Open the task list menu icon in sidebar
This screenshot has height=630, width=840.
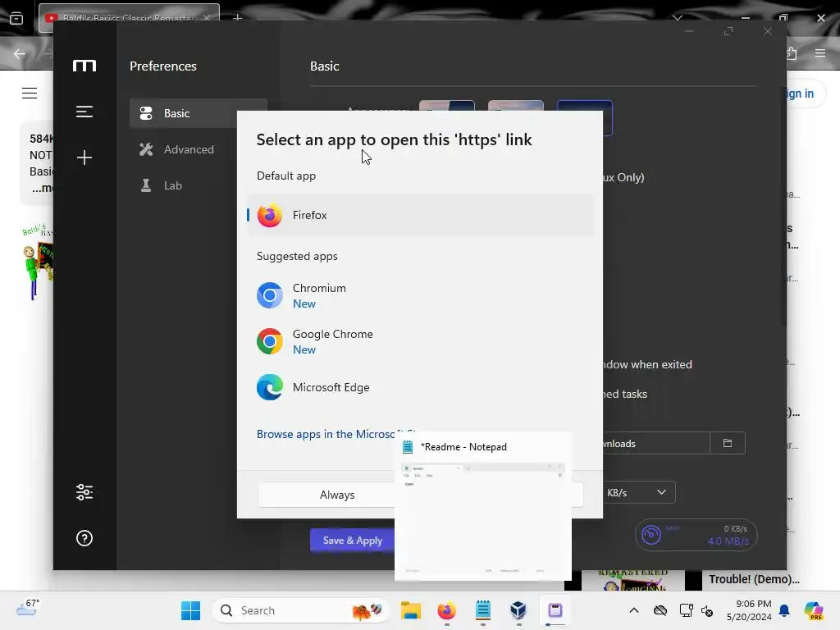pyautogui.click(x=84, y=112)
